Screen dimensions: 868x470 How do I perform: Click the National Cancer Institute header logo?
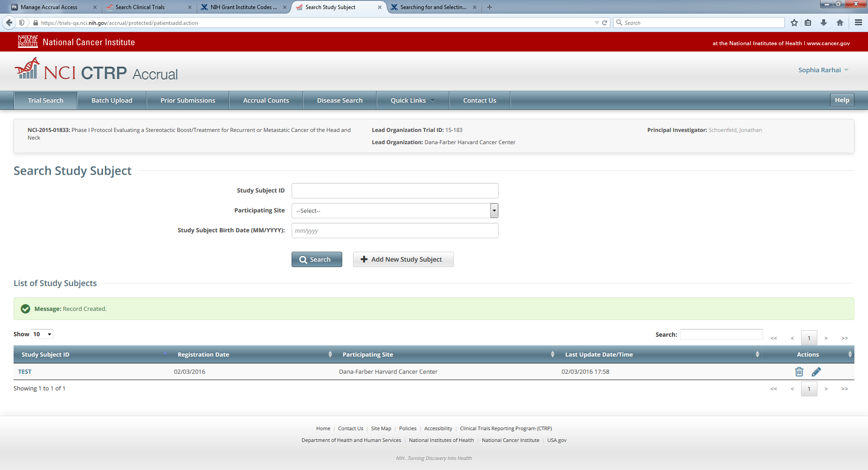(76, 42)
